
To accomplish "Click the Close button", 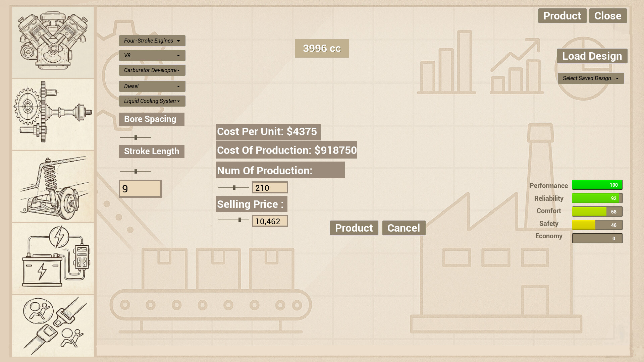I will tap(608, 15).
